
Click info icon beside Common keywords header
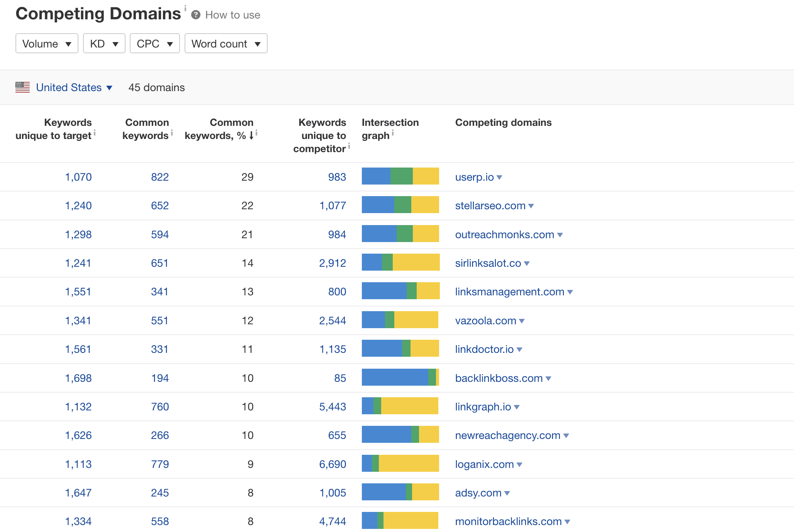point(172,133)
